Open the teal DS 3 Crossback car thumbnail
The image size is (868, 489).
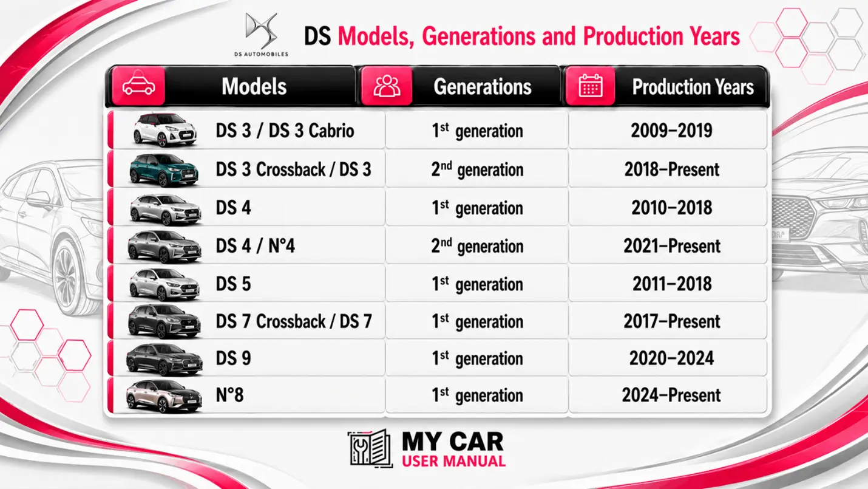point(164,168)
